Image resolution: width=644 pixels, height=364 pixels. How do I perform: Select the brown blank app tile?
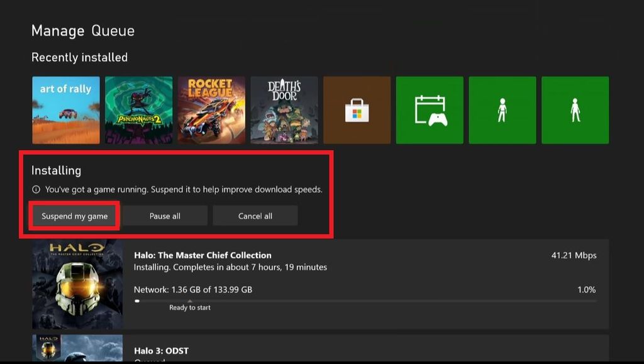[x=357, y=109]
